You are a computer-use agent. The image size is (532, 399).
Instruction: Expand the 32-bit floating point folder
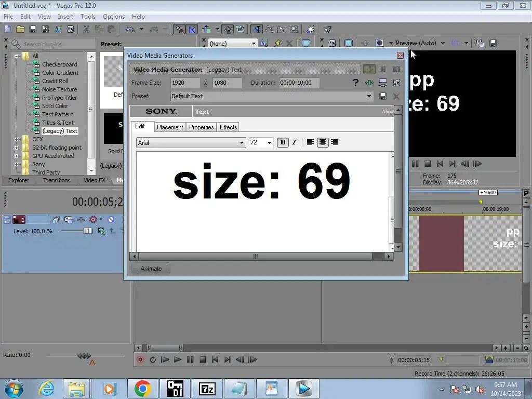pyautogui.click(x=16, y=148)
